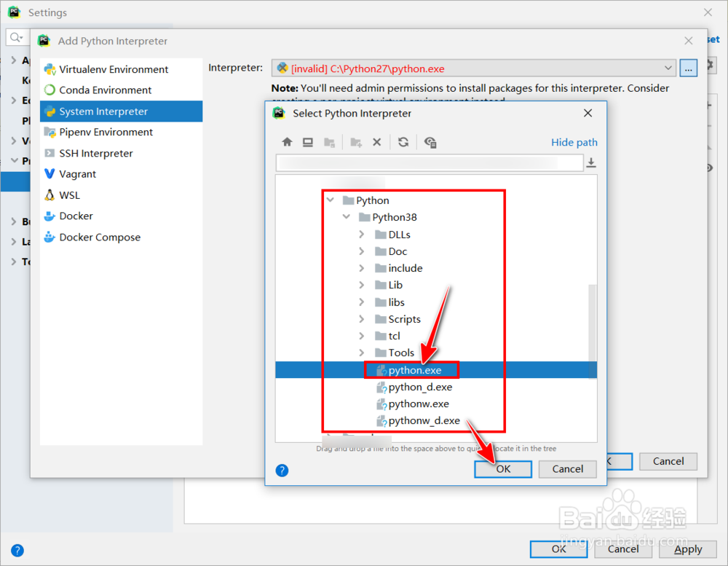Open help in the Settings window
Viewport: 728px width, 566px height.
(17, 550)
